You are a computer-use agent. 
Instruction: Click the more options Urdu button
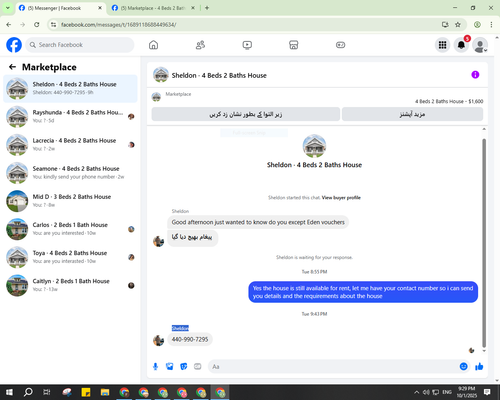[412, 114]
